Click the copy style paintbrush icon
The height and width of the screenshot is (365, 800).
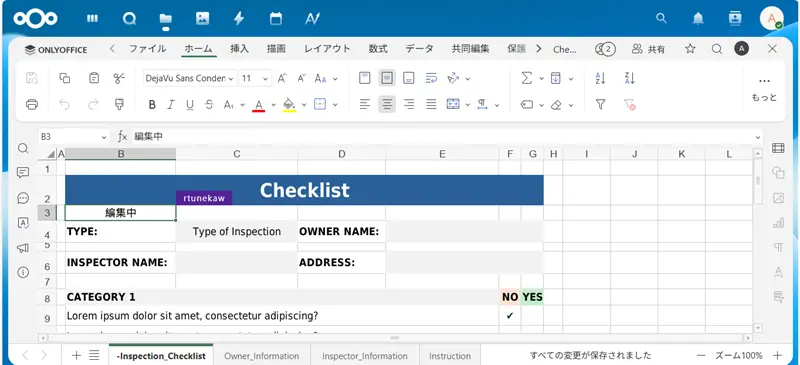point(119,105)
